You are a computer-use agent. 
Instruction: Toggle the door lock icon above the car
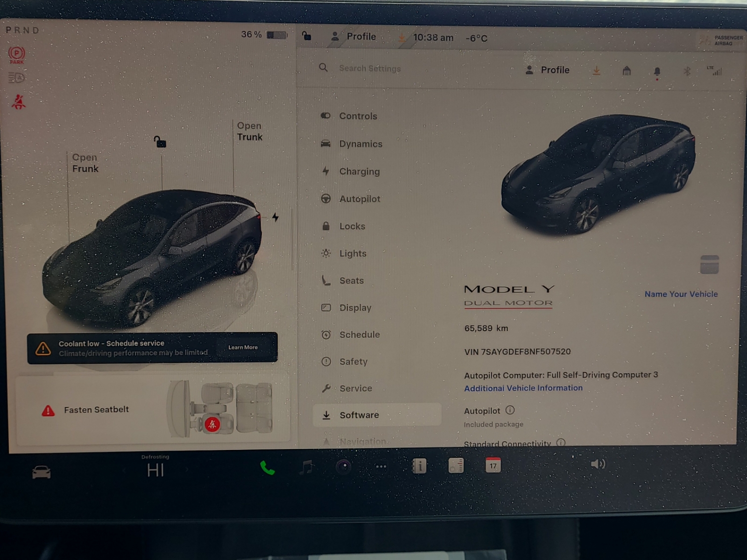click(x=160, y=141)
